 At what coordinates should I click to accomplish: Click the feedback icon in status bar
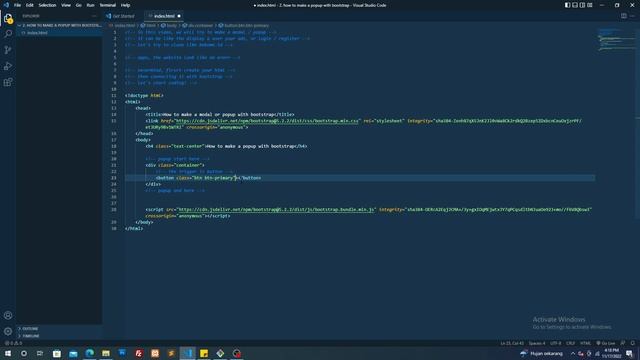point(623,343)
